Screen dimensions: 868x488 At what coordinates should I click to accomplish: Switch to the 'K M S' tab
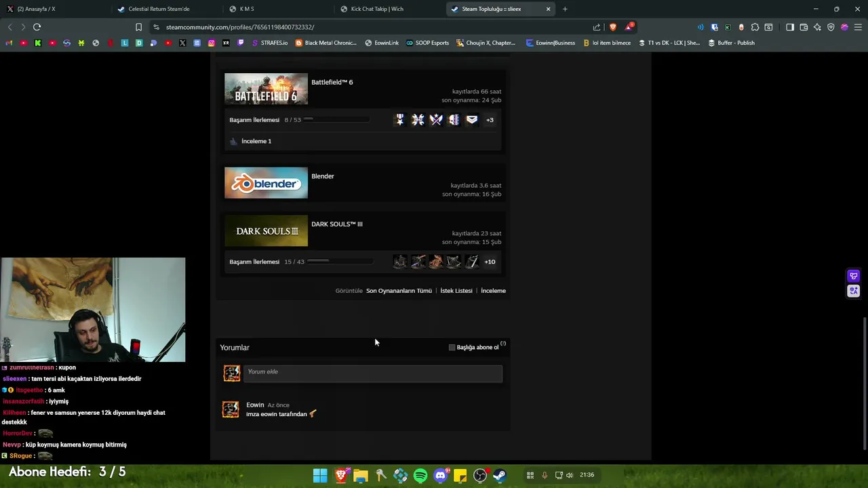pos(278,9)
